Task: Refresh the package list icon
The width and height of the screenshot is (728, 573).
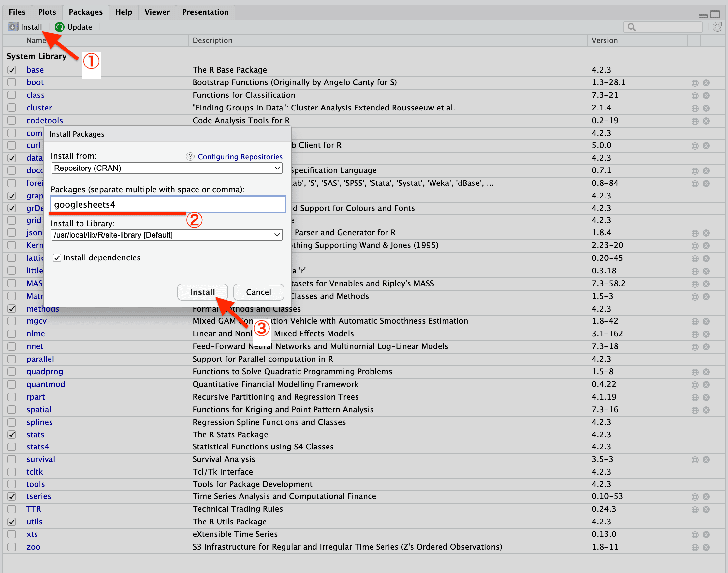Action: pyautogui.click(x=717, y=27)
